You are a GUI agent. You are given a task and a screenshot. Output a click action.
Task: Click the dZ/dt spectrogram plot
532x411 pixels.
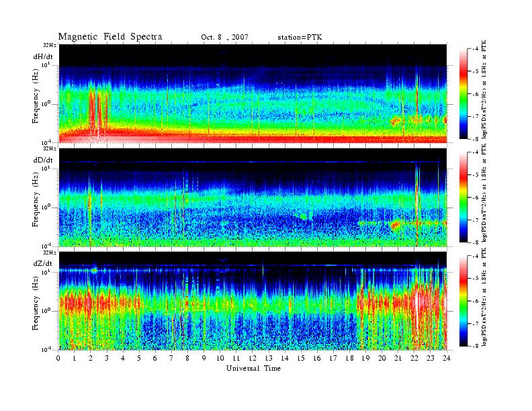point(253,301)
